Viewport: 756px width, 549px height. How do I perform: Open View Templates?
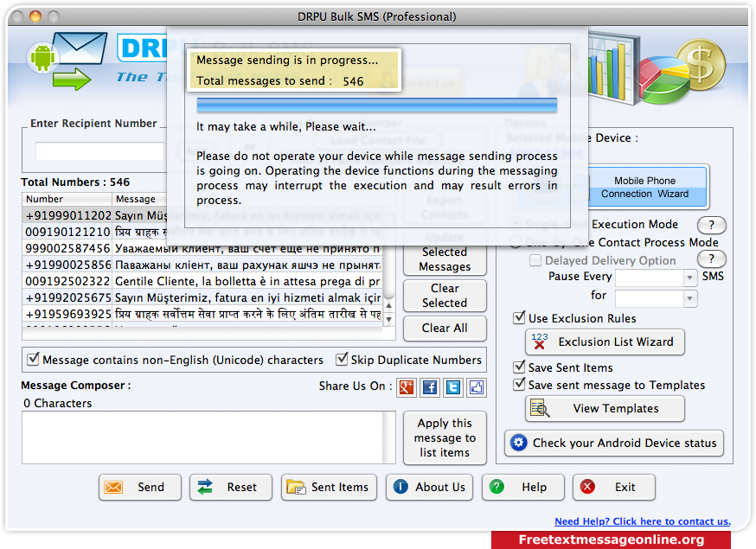point(605,408)
